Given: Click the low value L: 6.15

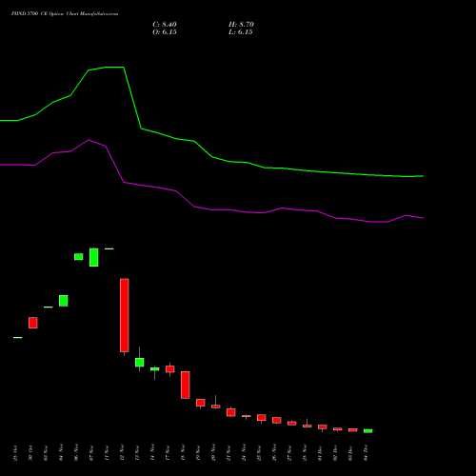Looking at the screenshot, I should click(x=241, y=32).
